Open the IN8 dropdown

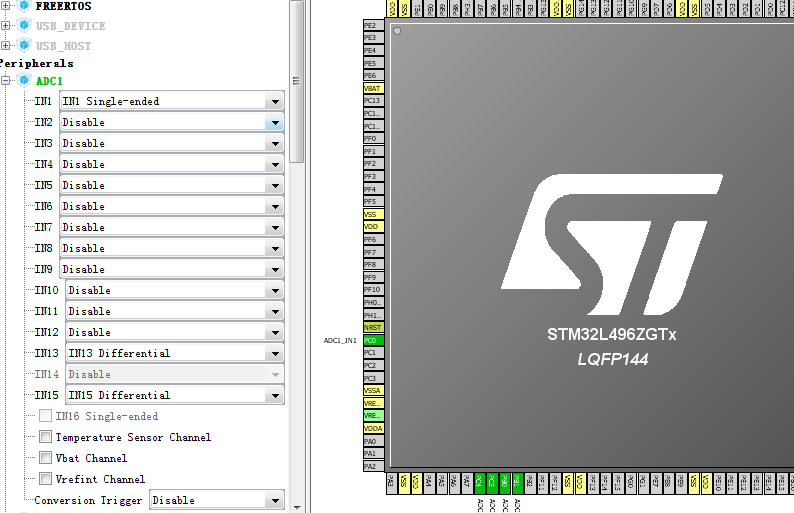pyautogui.click(x=172, y=249)
